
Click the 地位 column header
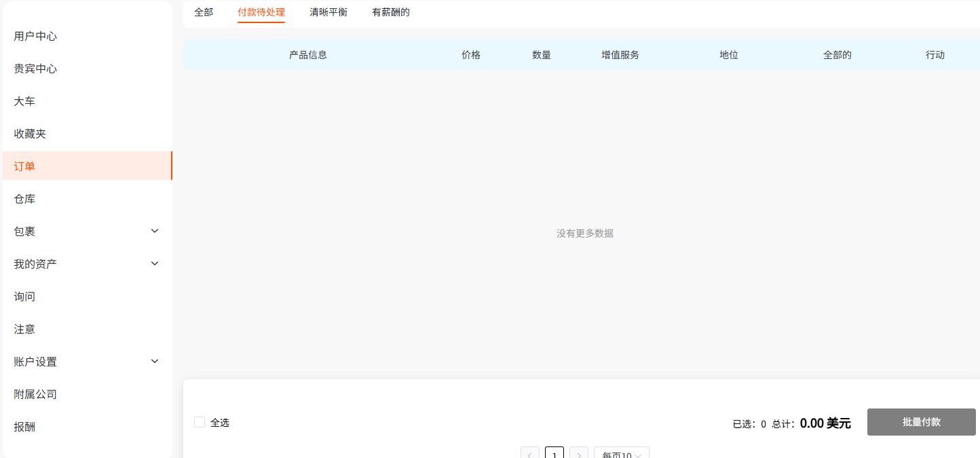point(729,55)
